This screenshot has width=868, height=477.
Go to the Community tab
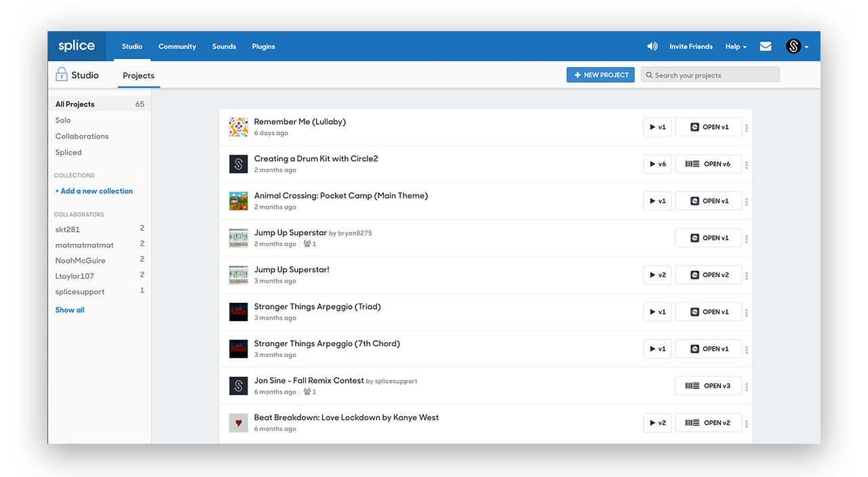[x=177, y=47]
